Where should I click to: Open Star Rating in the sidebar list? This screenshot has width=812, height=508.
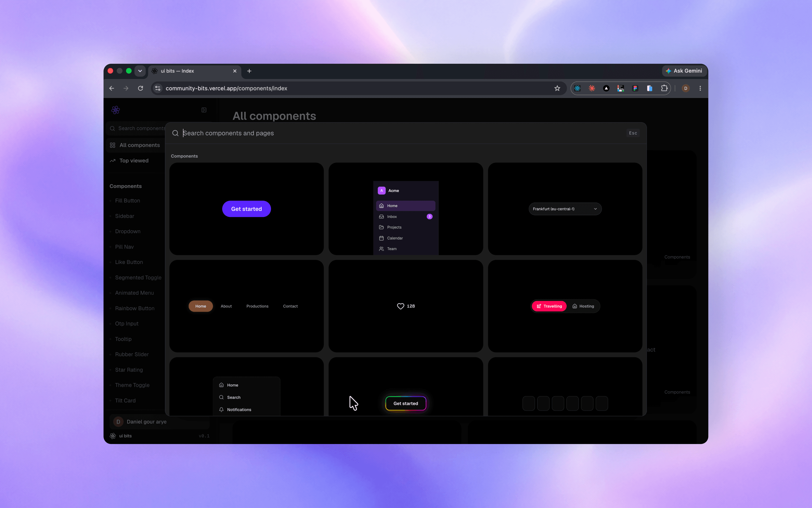pyautogui.click(x=129, y=370)
